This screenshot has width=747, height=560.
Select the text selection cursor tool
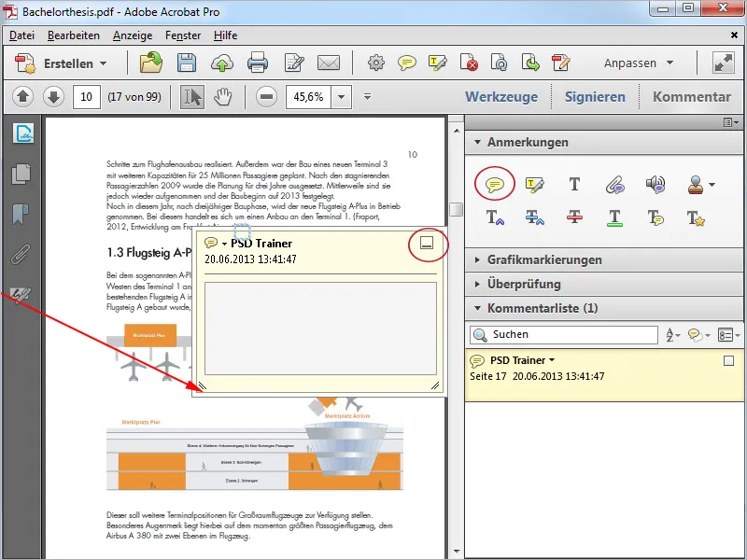[192, 97]
